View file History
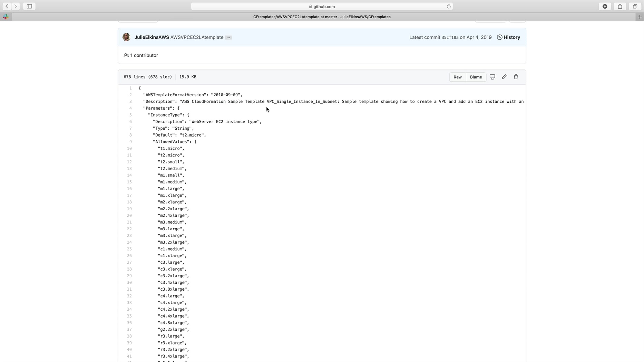Viewport: 644px width, 362px height. tap(508, 37)
